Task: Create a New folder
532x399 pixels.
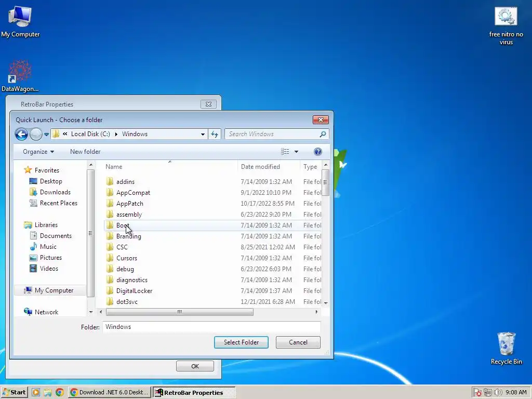Action: point(85,152)
